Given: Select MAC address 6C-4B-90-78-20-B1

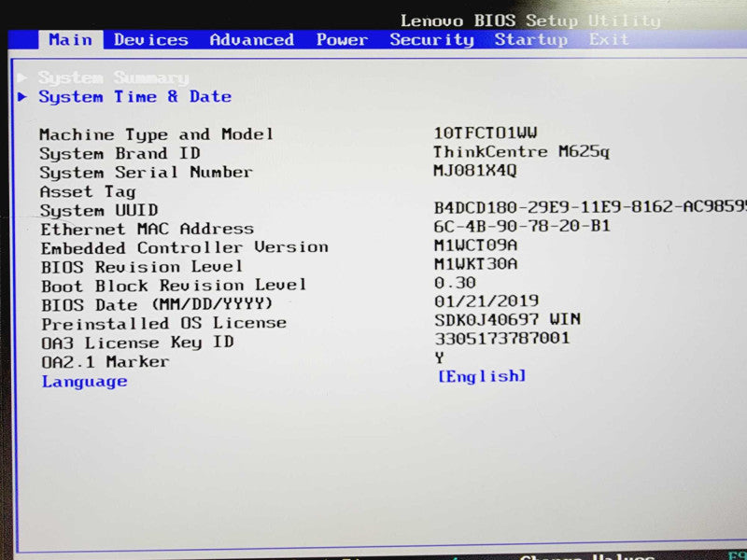Looking at the screenshot, I should point(522,226).
